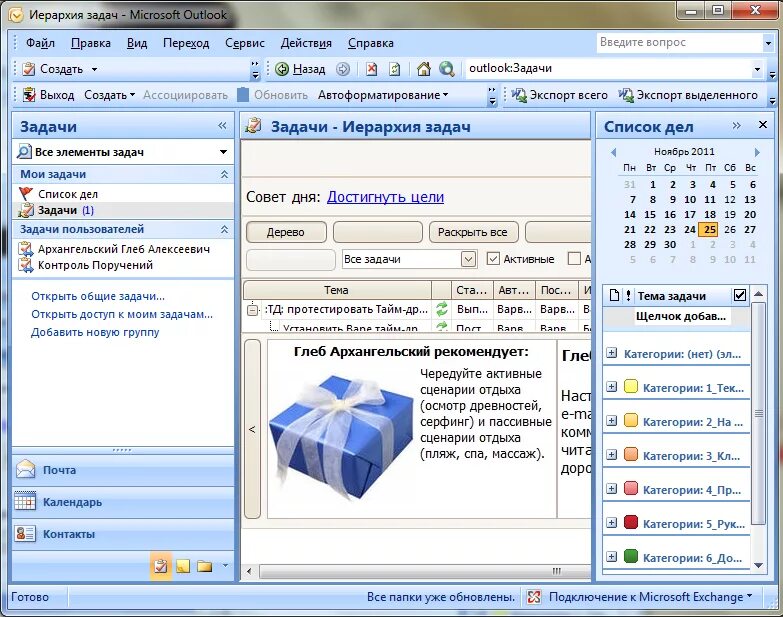The image size is (783, 617).
Task: Open the Достигнуть цели link
Action: 385,197
